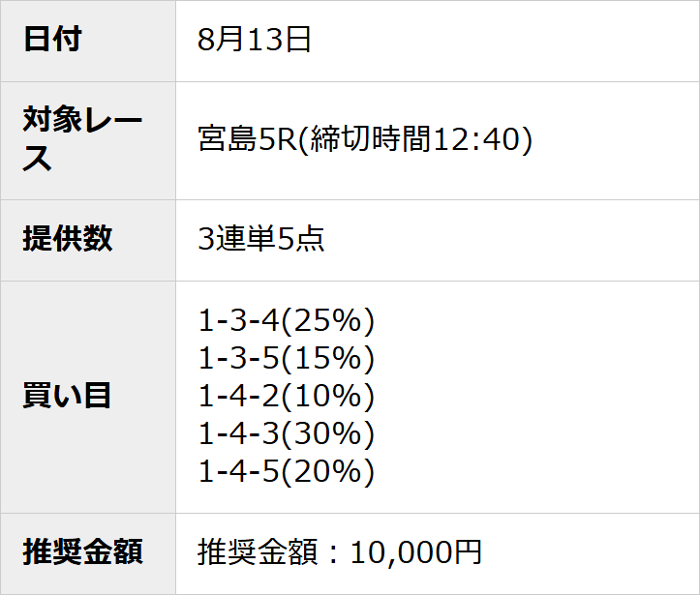The height and width of the screenshot is (595, 700).
Task: Select the 1-4-5 bet combination
Action: pyautogui.click(x=238, y=471)
